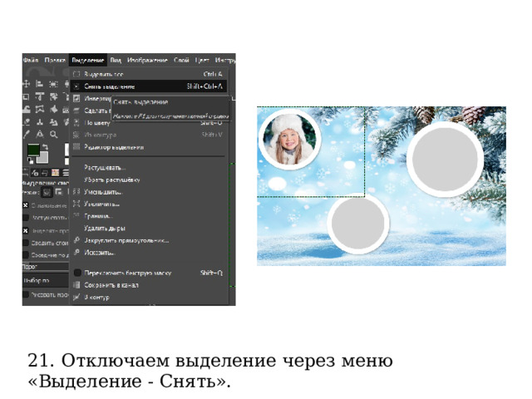
Task: Set selection mode to Replace
Action: (47, 192)
